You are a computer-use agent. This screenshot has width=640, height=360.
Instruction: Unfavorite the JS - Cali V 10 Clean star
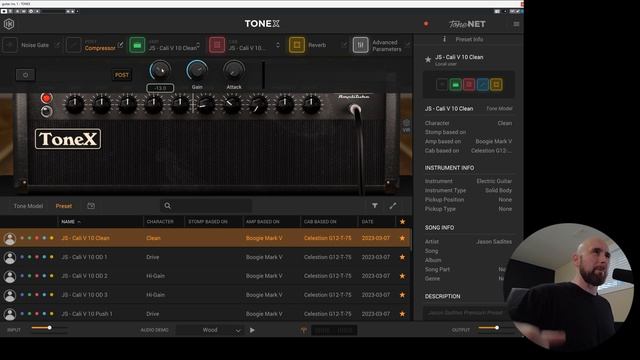coord(402,238)
